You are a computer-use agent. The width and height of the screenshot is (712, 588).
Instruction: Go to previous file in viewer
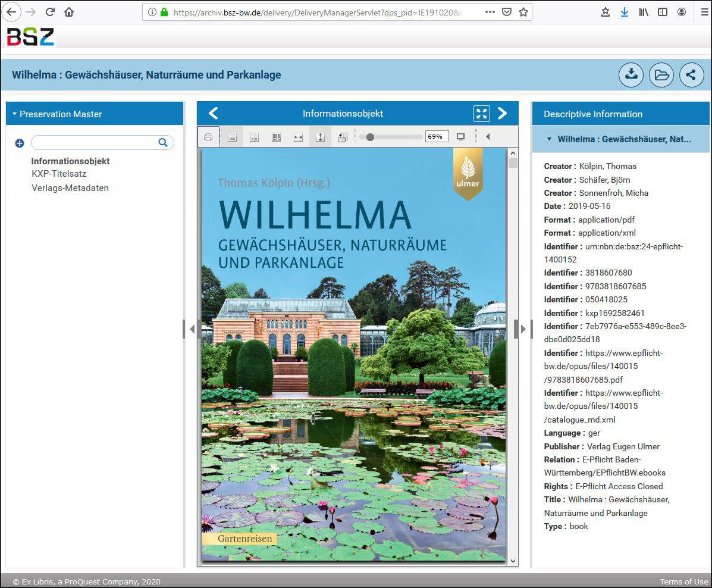click(x=214, y=113)
